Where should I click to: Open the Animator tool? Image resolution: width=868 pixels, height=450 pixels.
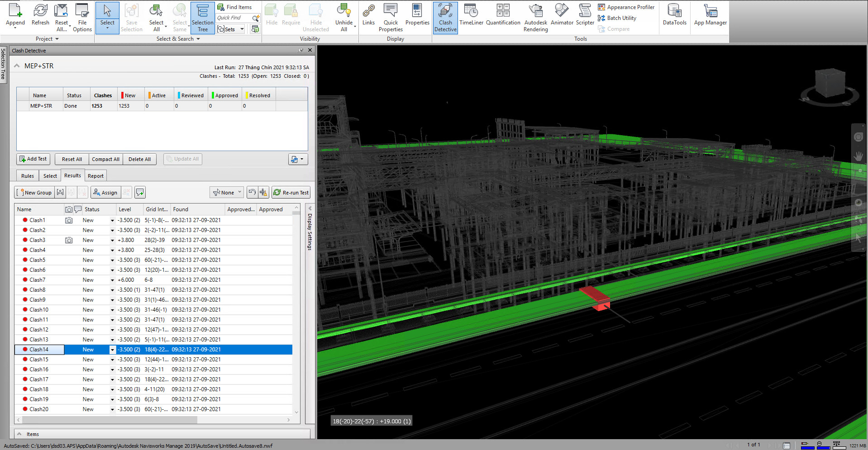coord(562,14)
